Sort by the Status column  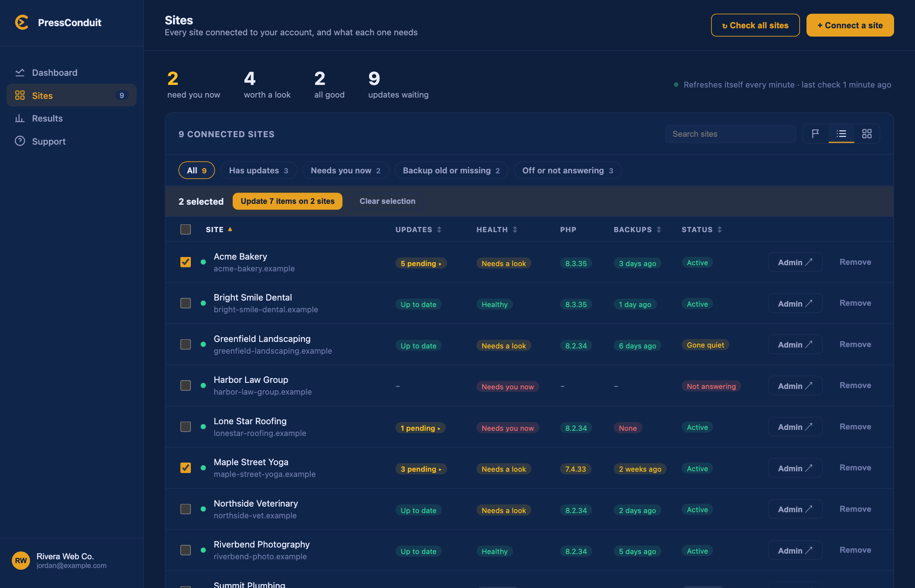pyautogui.click(x=701, y=230)
